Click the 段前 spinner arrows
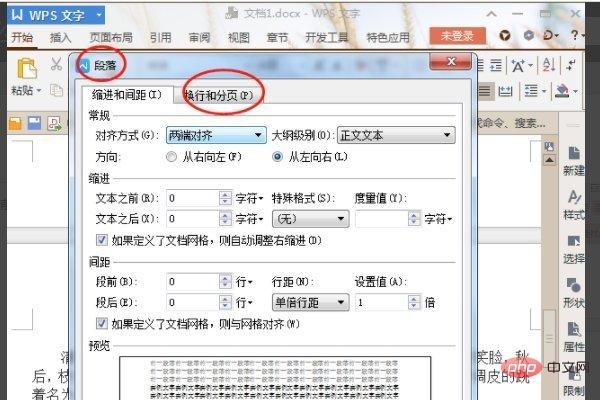This screenshot has height=400, width=600. (x=225, y=281)
